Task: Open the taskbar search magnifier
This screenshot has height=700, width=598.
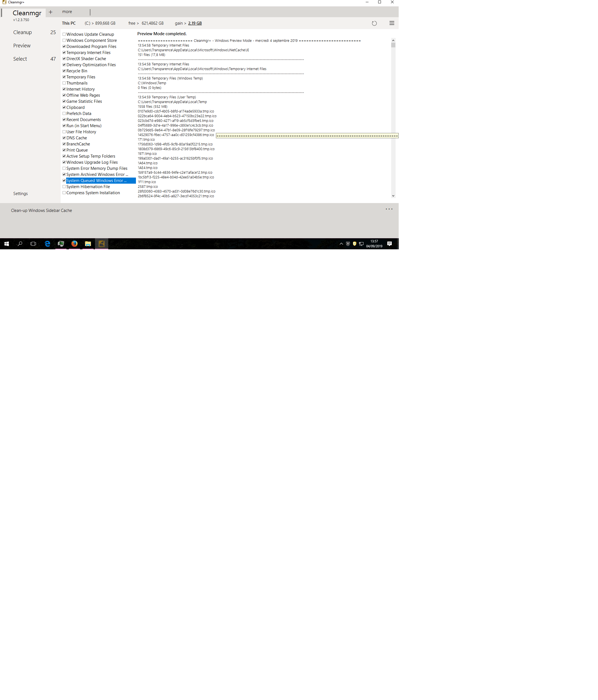Action: (20, 243)
